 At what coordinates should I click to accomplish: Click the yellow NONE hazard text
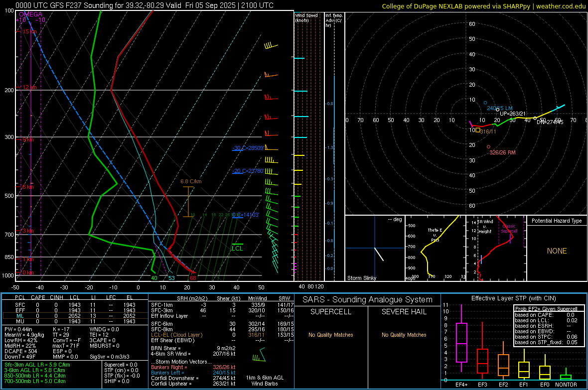[x=557, y=251]
